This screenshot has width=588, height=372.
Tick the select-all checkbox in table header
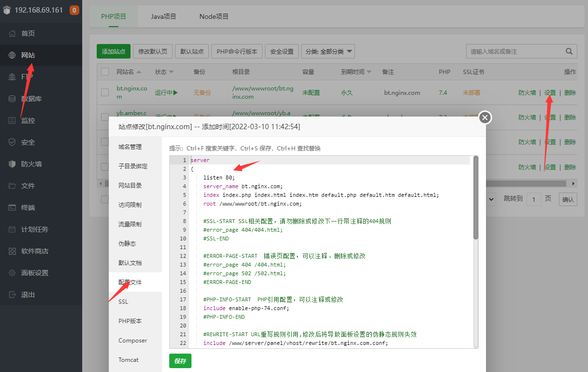pos(105,72)
